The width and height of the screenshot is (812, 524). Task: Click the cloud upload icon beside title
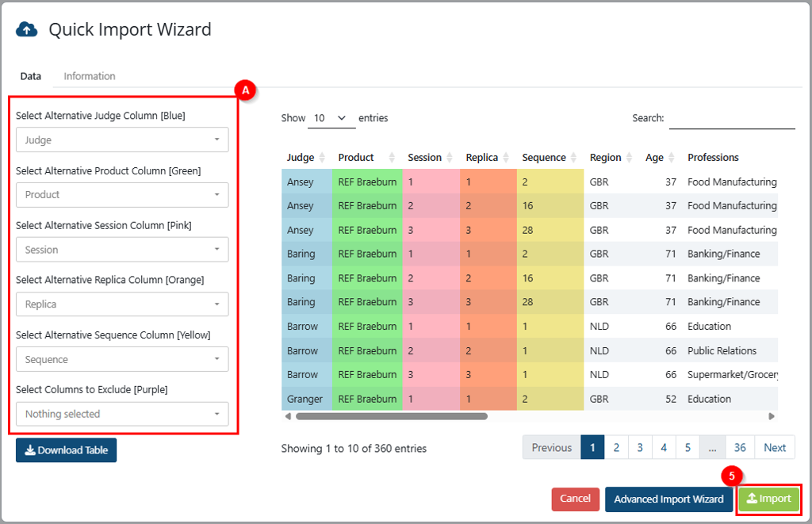coord(27,30)
